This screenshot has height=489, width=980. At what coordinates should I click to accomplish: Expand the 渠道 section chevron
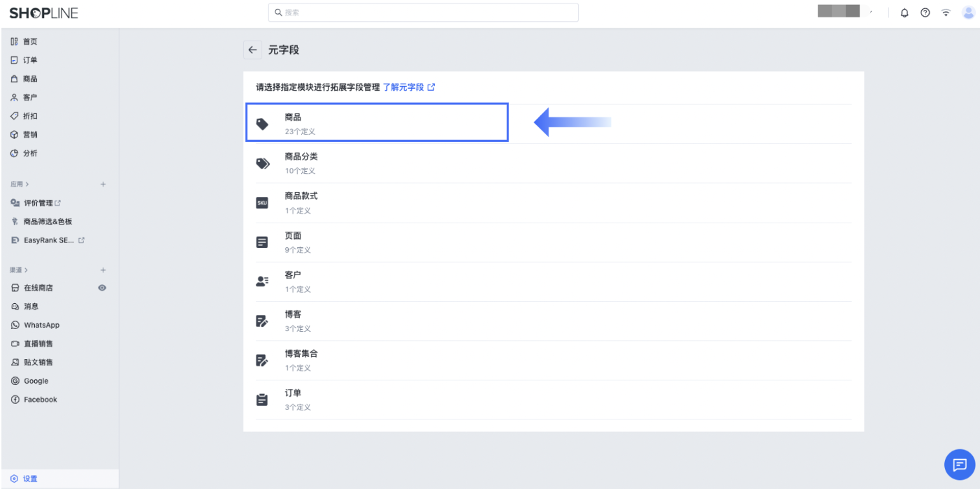click(x=26, y=270)
